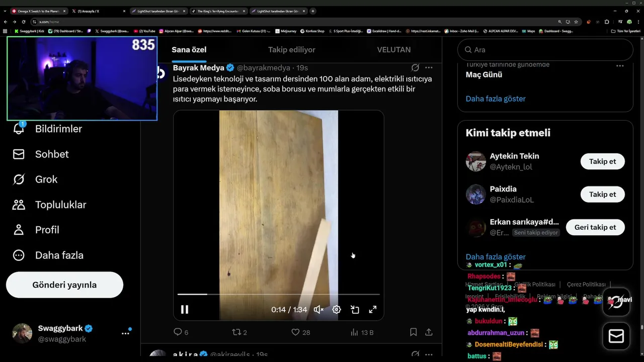Click the floating Grok button
This screenshot has height=362, width=644.
point(616,302)
